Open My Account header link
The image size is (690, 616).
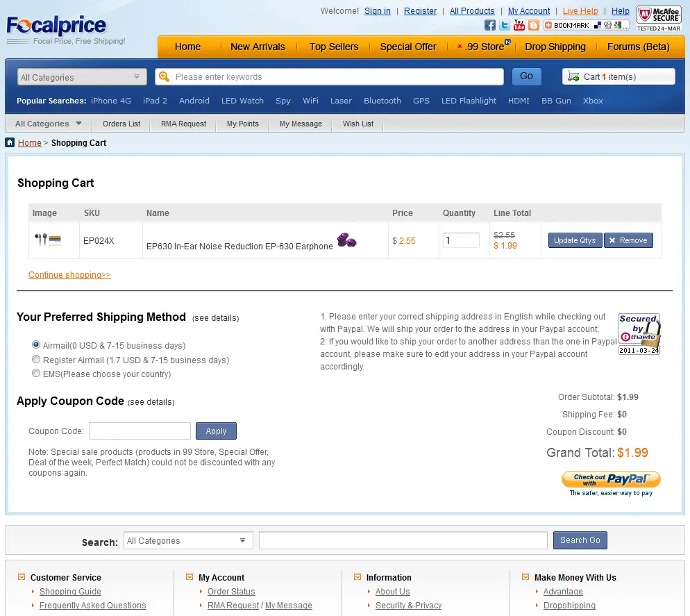click(529, 11)
